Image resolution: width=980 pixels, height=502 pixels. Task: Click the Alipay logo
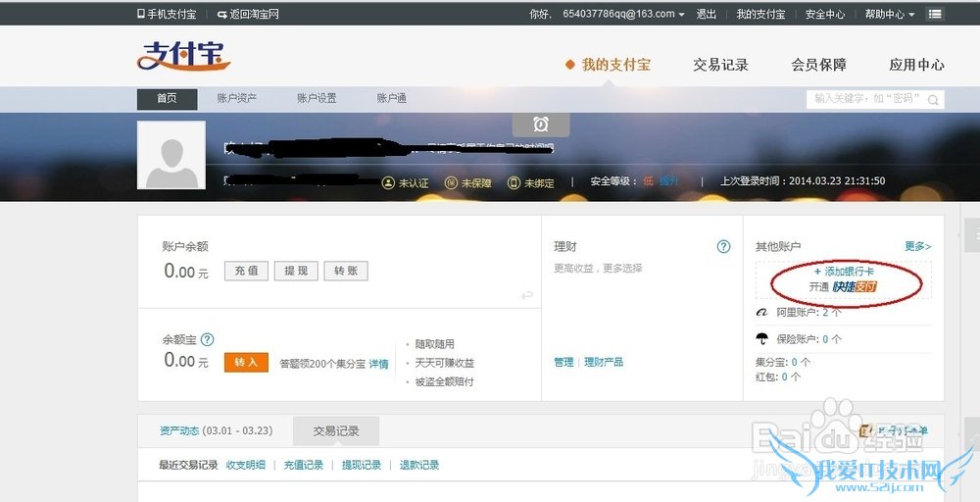[x=183, y=57]
